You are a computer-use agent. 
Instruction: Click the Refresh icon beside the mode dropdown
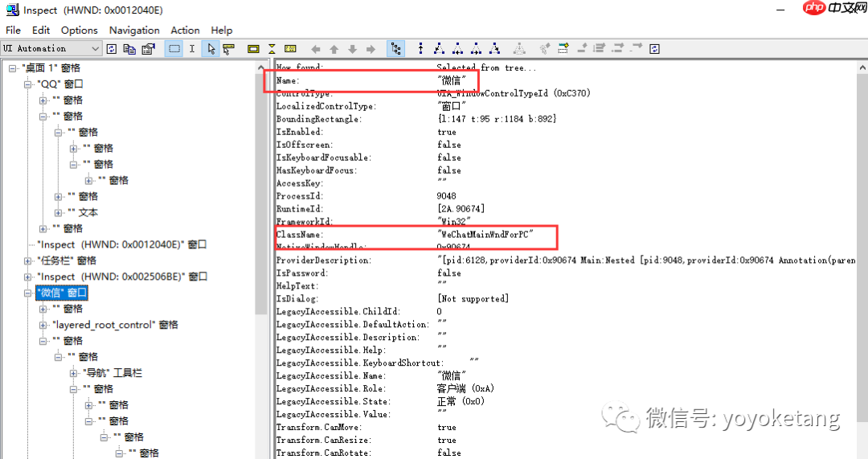click(111, 49)
